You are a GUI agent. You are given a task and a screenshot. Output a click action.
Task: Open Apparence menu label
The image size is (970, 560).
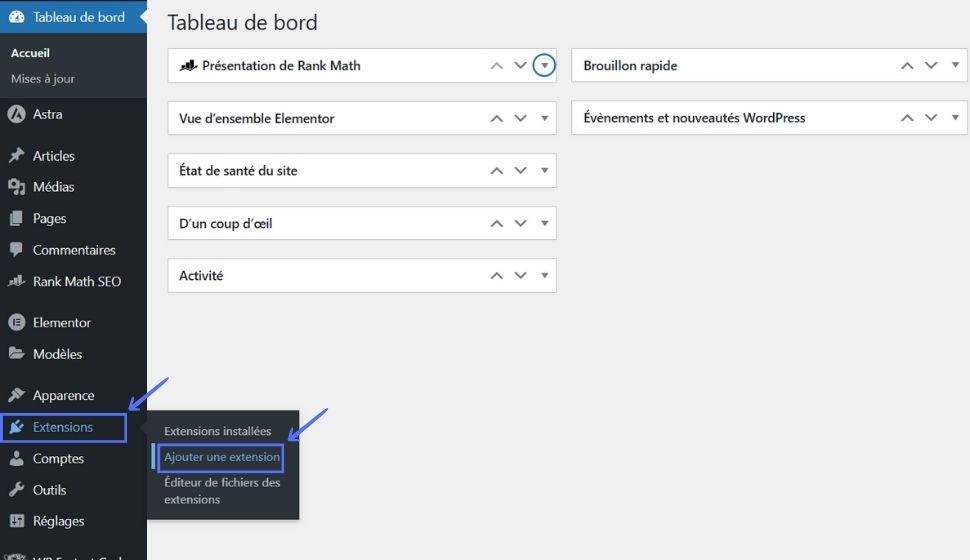point(64,395)
